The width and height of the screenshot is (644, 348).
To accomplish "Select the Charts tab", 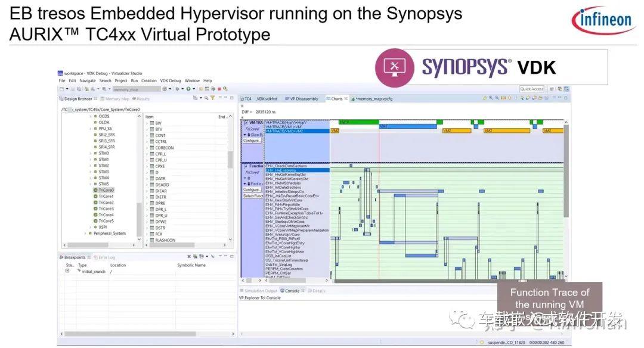I will point(337,99).
